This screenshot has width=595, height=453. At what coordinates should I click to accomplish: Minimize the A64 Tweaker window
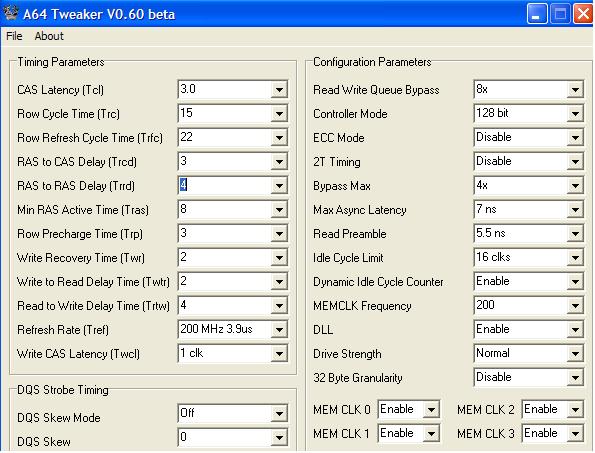pos(537,14)
